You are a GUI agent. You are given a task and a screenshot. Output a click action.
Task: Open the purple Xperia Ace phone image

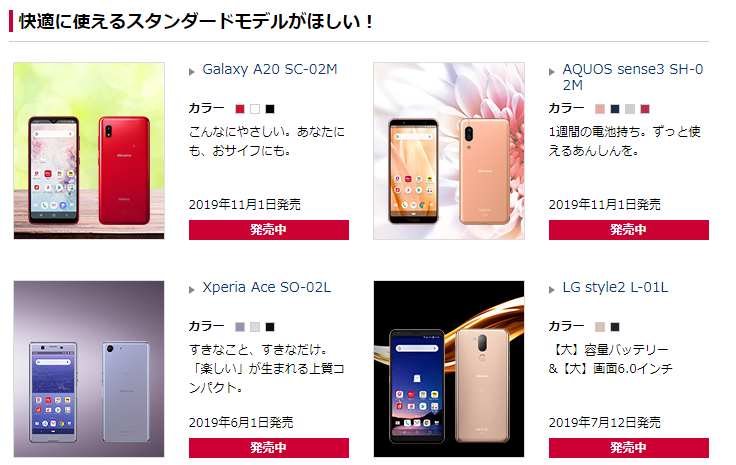(x=89, y=369)
